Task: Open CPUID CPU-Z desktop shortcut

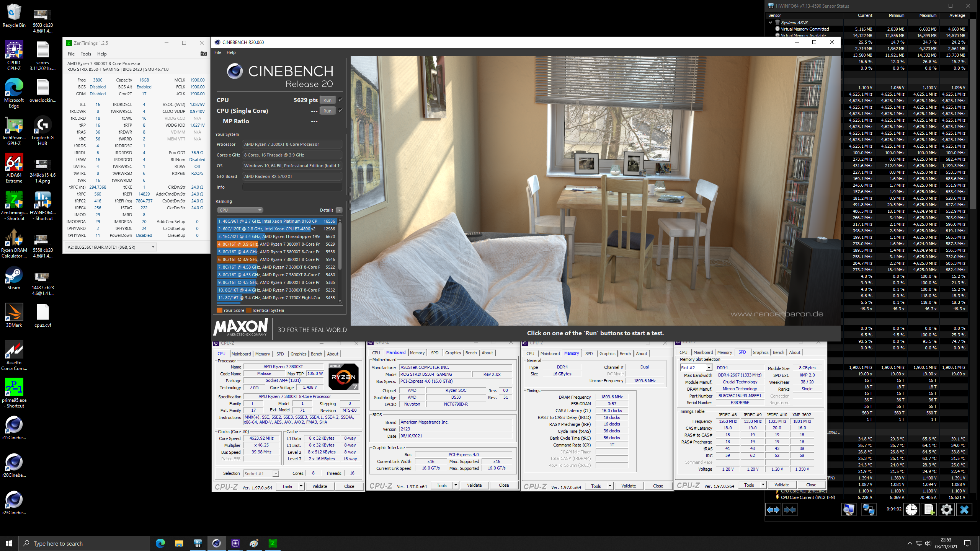Action: pyautogui.click(x=14, y=55)
